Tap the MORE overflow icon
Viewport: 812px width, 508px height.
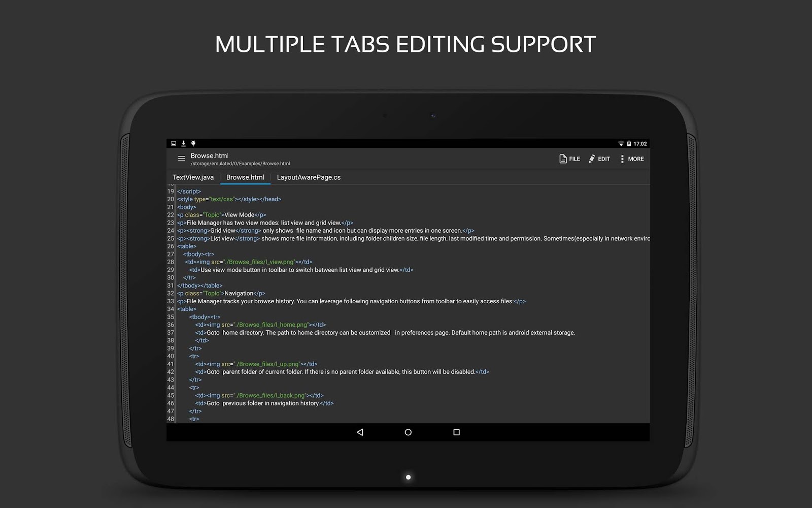(623, 158)
